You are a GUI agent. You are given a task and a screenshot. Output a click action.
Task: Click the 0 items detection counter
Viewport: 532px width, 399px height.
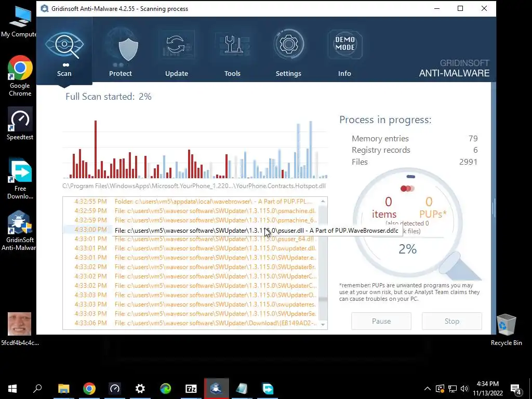click(384, 207)
